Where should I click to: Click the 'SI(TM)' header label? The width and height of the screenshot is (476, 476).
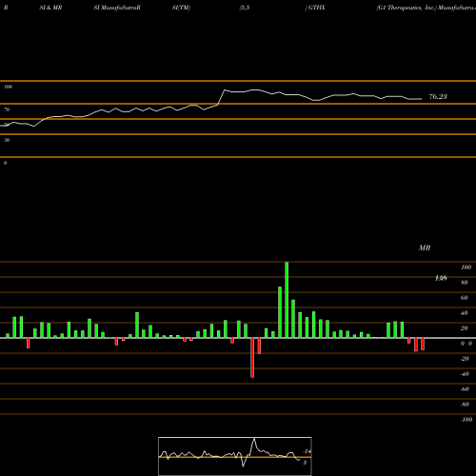[181, 8]
